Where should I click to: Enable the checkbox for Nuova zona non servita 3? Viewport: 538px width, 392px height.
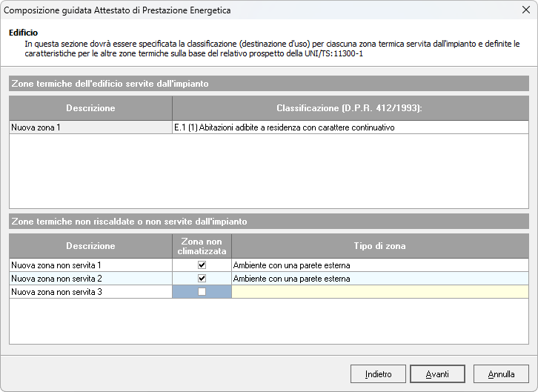202,292
